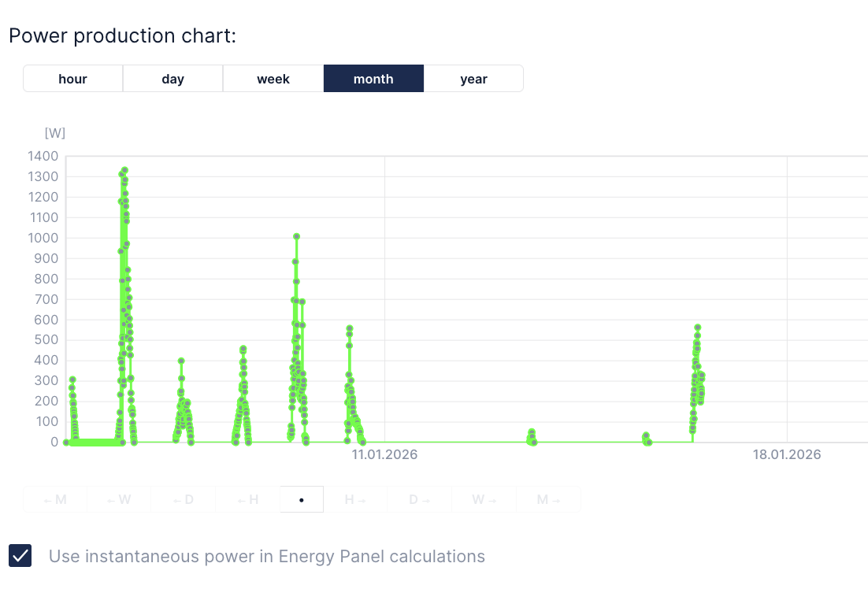Show yearly power production
This screenshot has height=589, width=868.
pyautogui.click(x=473, y=79)
